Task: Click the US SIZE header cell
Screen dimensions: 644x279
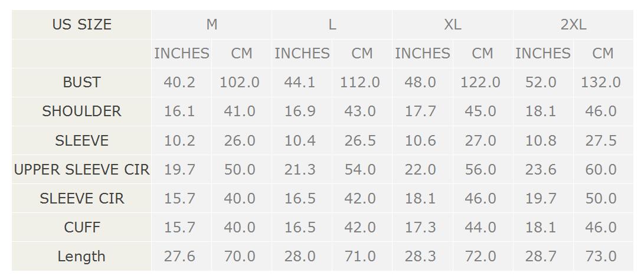Action: 81,25
